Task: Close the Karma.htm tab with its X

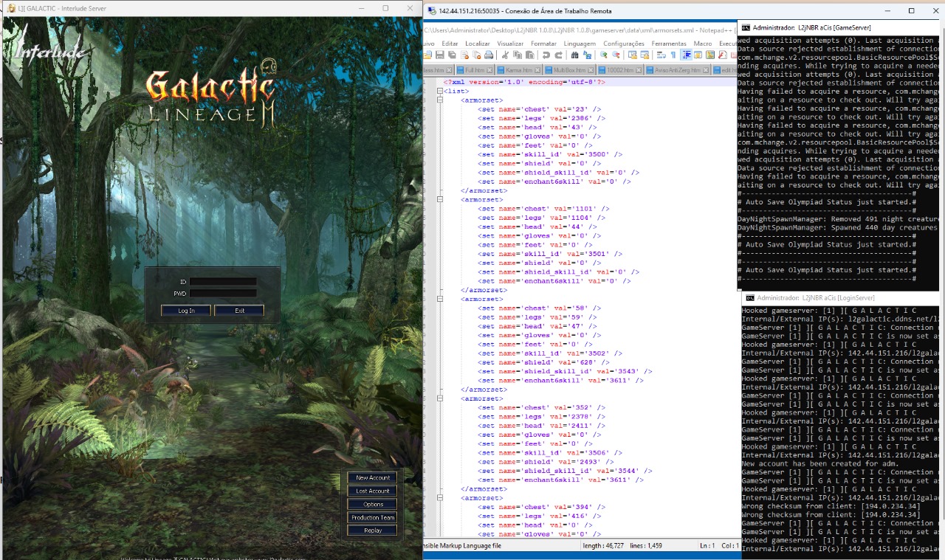Action: 537,70
